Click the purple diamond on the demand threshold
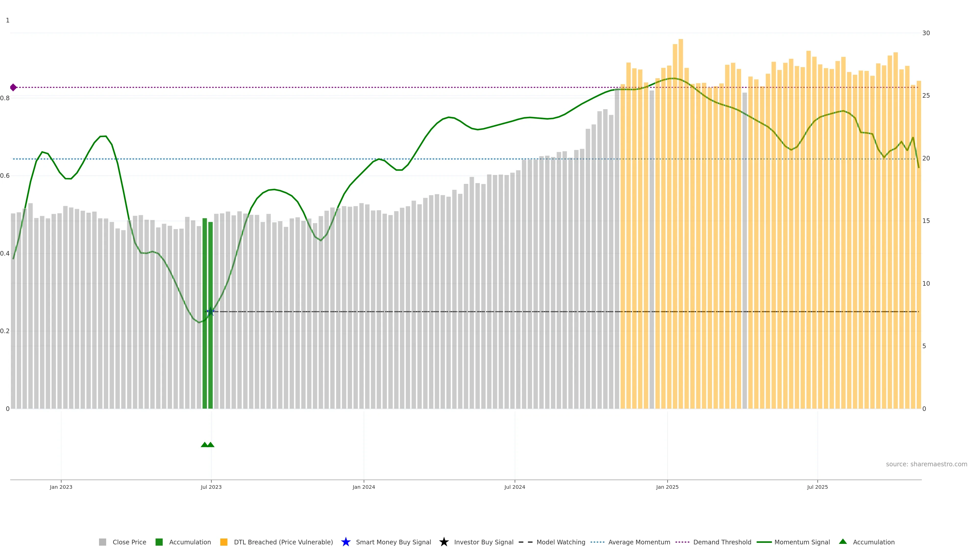Viewport: 980px width, 551px height. (13, 87)
